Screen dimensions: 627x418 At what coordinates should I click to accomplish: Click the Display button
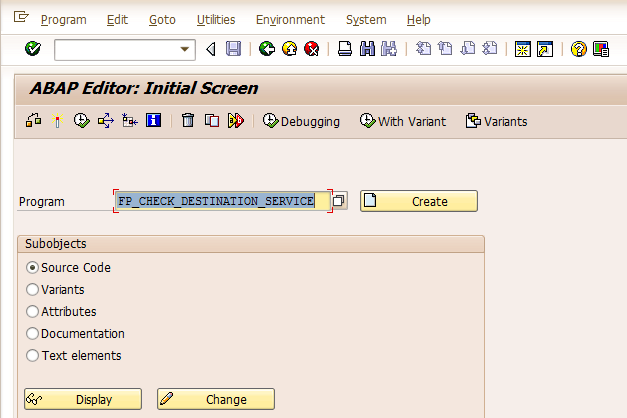click(x=83, y=399)
